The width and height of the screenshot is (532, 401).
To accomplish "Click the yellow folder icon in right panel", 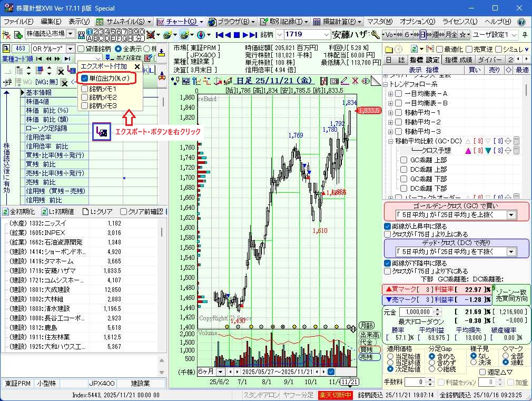I will tap(389, 48).
